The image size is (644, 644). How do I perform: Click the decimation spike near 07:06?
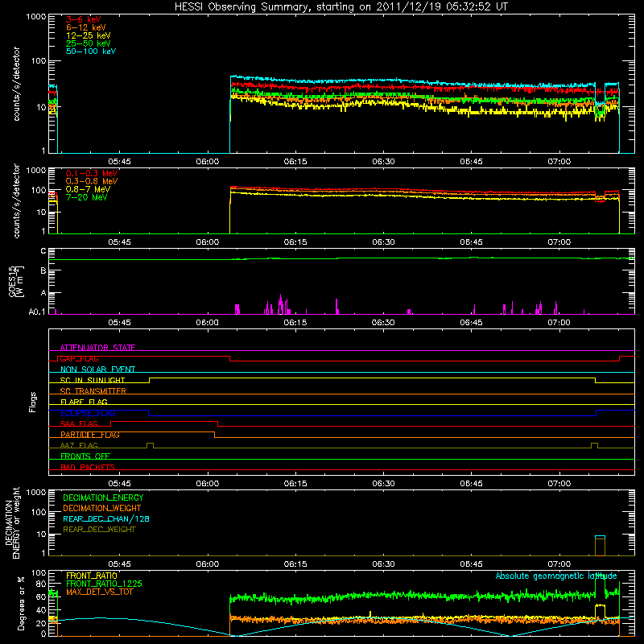click(x=600, y=546)
